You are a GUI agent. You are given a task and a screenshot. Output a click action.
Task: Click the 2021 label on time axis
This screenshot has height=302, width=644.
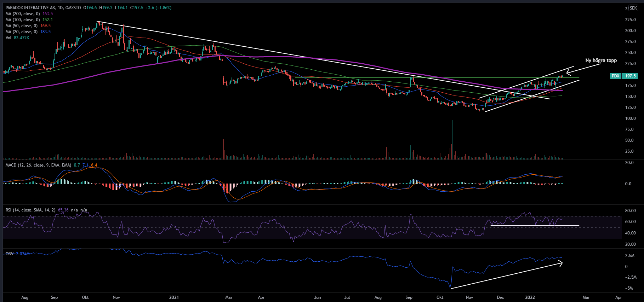pos(174,297)
